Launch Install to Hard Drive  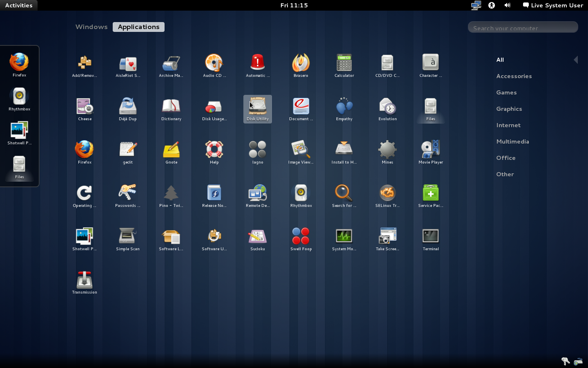click(344, 153)
